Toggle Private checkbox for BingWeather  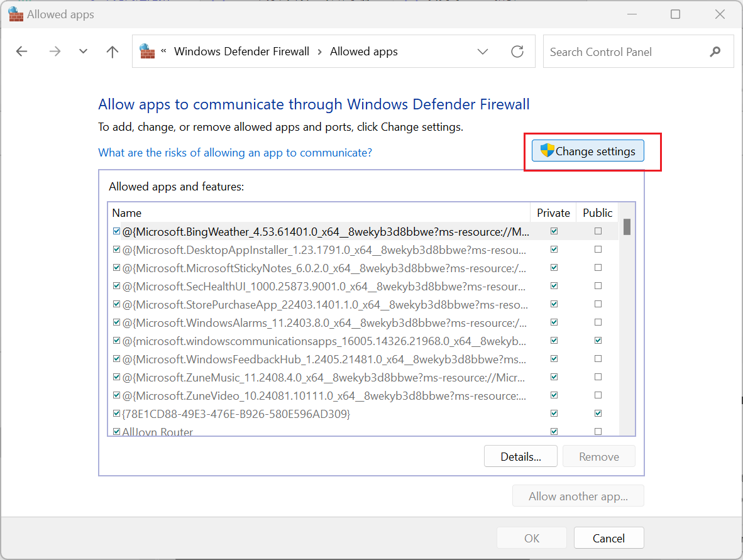point(554,231)
